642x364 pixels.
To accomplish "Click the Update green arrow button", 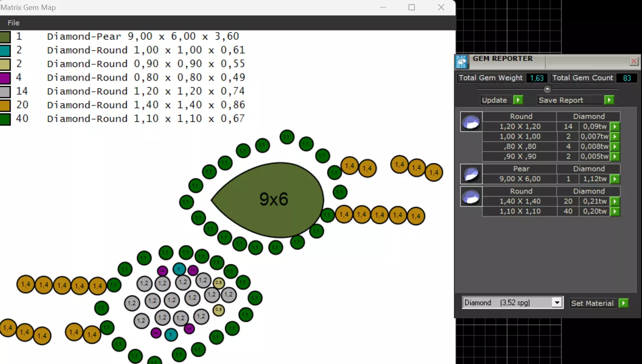I will pos(518,100).
